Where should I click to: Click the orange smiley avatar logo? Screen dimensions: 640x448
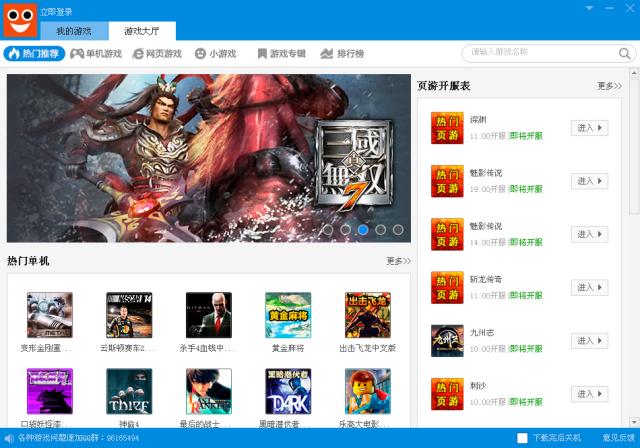tap(20, 20)
